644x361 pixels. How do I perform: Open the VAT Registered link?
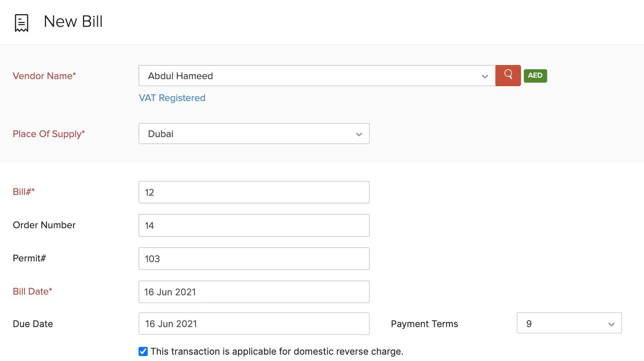pyautogui.click(x=172, y=98)
